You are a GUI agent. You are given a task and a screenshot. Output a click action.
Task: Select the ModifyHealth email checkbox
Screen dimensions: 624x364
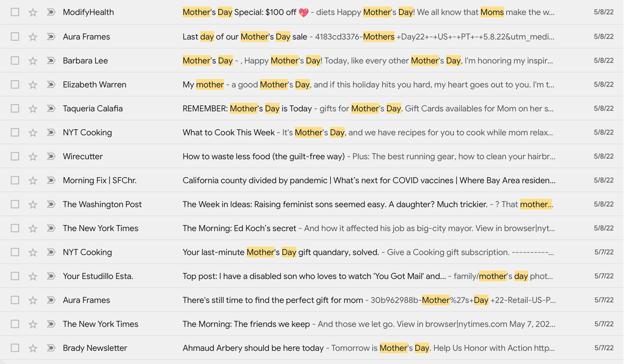pyautogui.click(x=15, y=12)
